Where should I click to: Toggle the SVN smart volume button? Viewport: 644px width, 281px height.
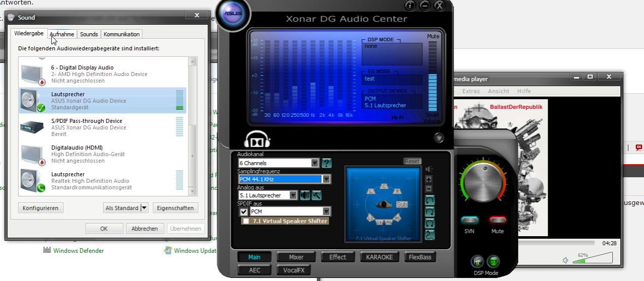[469, 220]
